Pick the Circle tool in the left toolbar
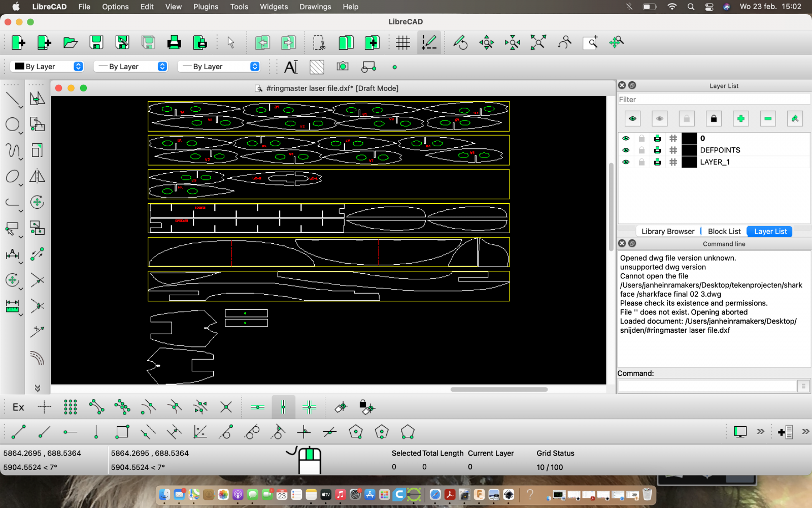 [x=12, y=124]
